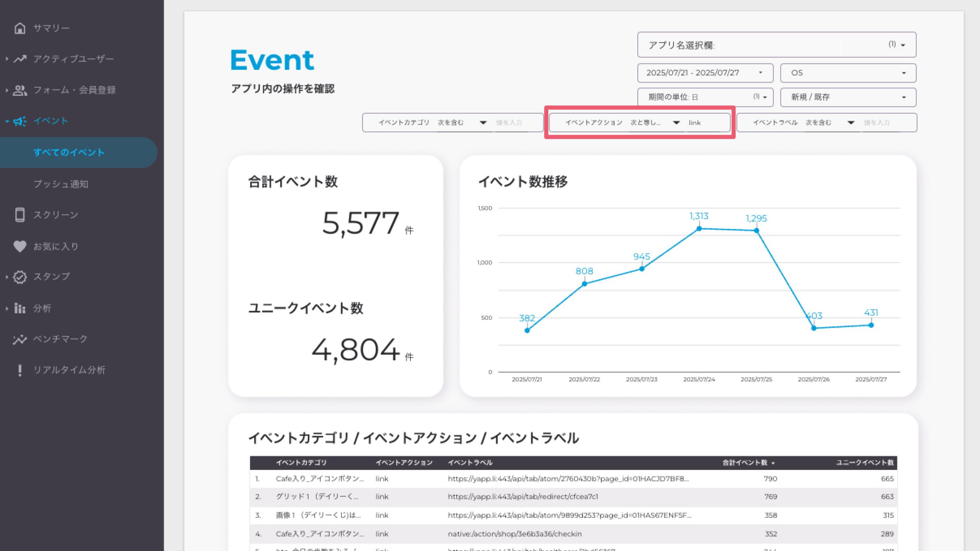
Task: Click the イベントラベル table column header
Action: pos(470,463)
